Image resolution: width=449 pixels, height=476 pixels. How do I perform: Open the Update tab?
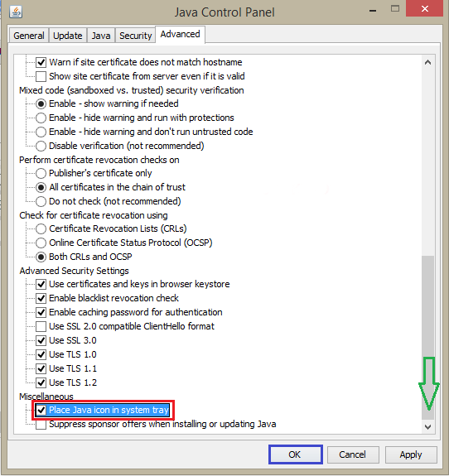(x=68, y=36)
